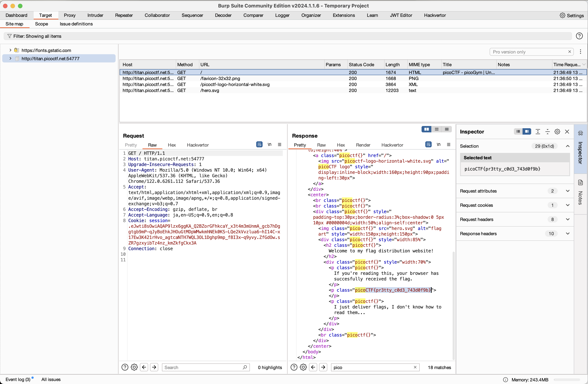
Task: Clear the pico search term
Action: coord(415,367)
